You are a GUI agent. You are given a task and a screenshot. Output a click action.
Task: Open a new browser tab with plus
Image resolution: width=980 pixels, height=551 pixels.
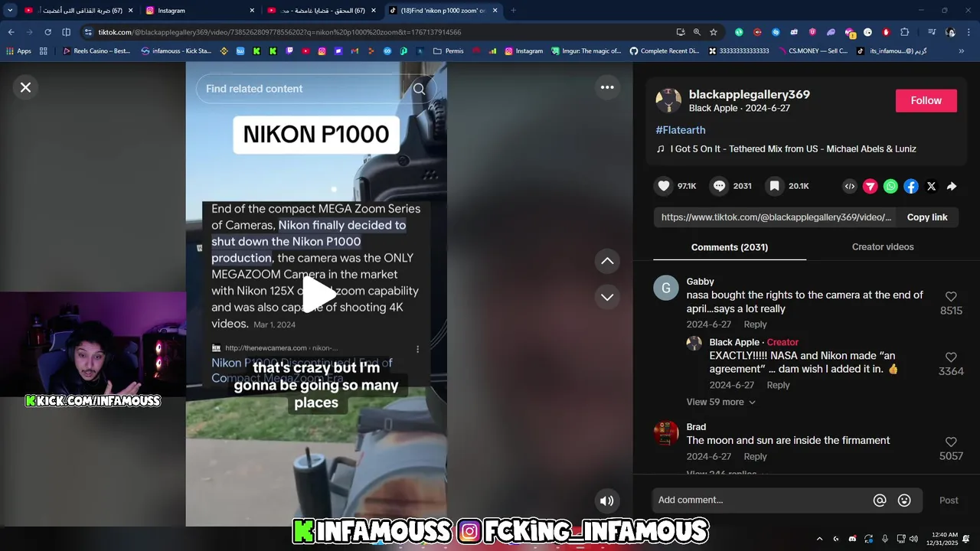[x=513, y=11]
